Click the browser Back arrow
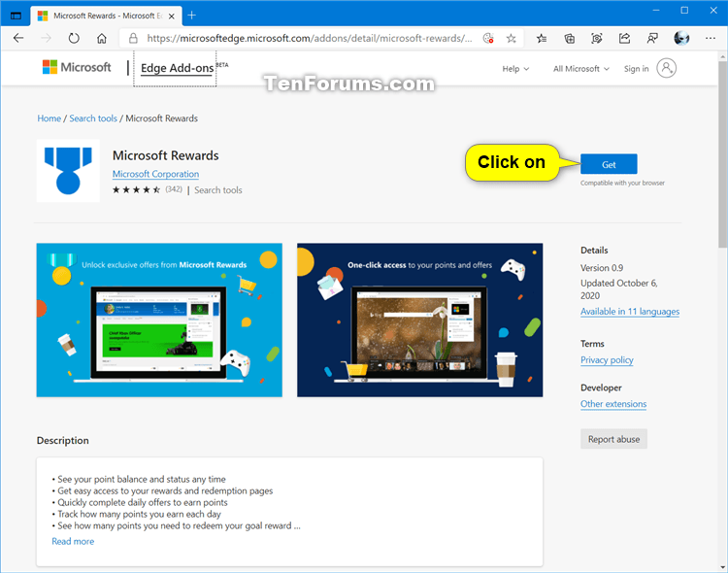The image size is (728, 573). coord(18,38)
